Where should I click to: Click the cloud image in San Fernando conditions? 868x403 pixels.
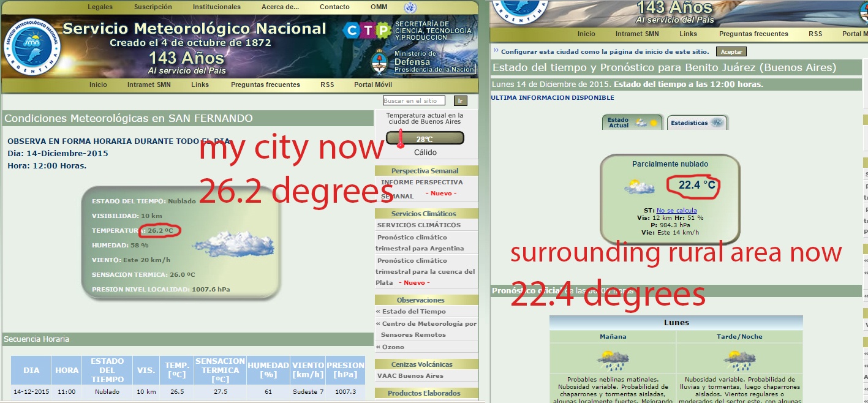coord(233,245)
